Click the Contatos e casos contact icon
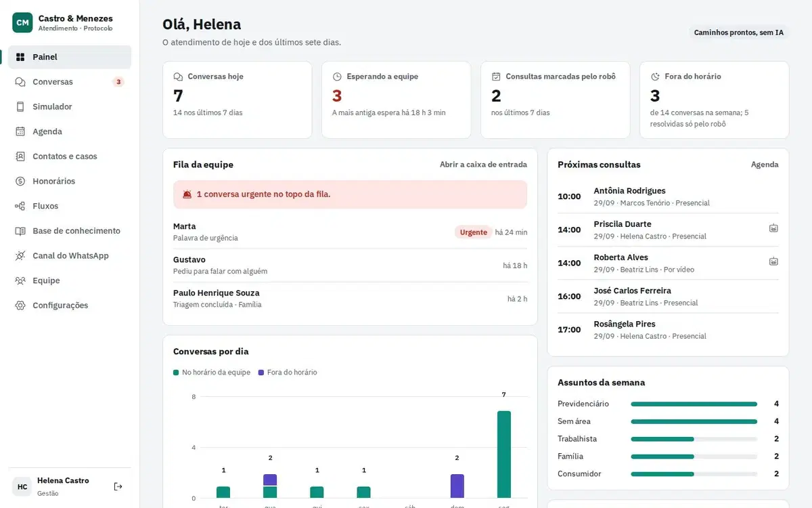Viewport: 812px width, 508px height. click(20, 156)
